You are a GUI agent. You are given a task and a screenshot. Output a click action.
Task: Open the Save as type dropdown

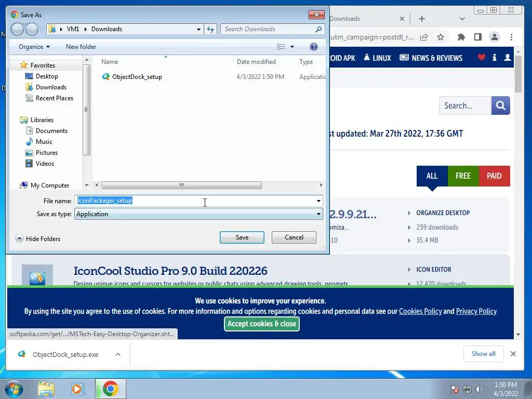198,214
